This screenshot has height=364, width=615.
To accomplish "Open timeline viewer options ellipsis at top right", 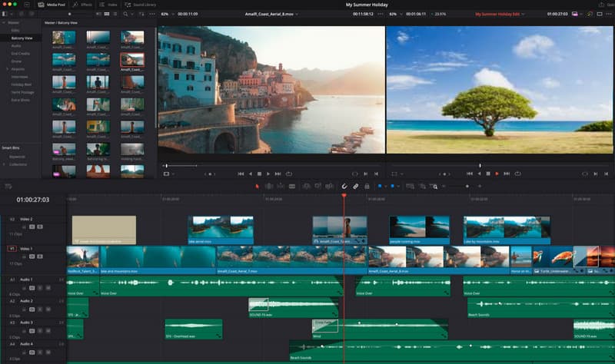I will [x=610, y=14].
